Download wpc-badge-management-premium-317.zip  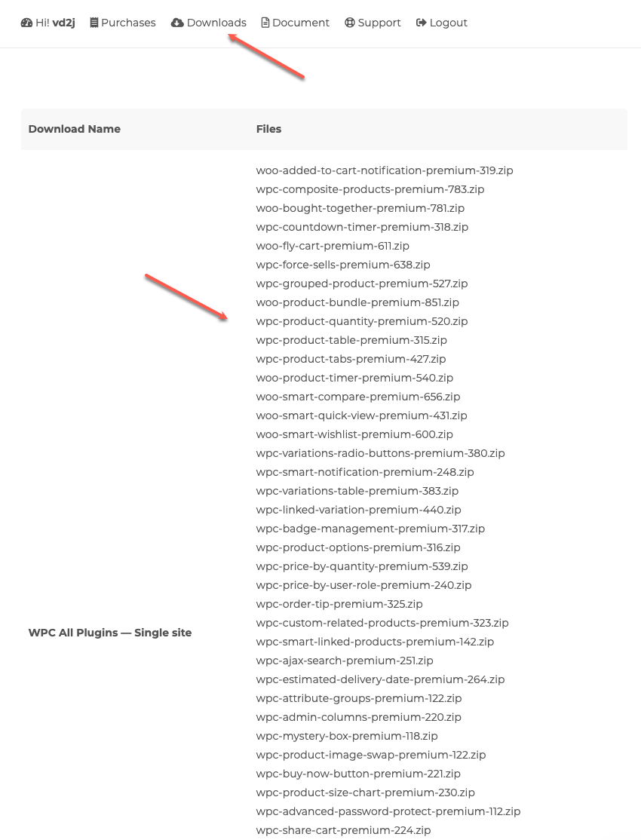pos(370,529)
